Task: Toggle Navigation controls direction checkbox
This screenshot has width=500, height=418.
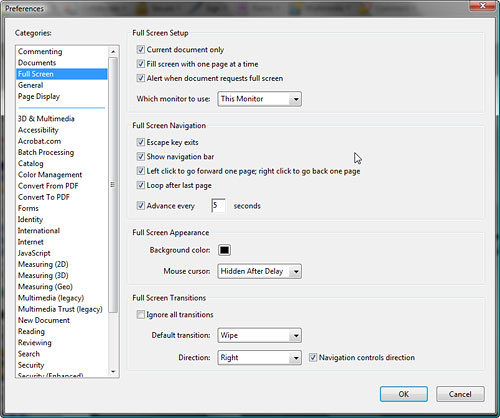Action: [x=313, y=357]
